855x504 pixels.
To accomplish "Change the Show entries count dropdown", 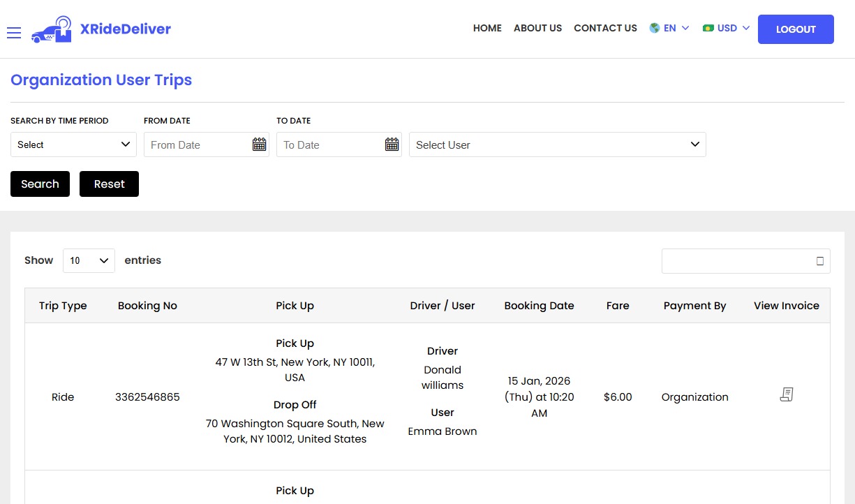I will click(x=89, y=260).
